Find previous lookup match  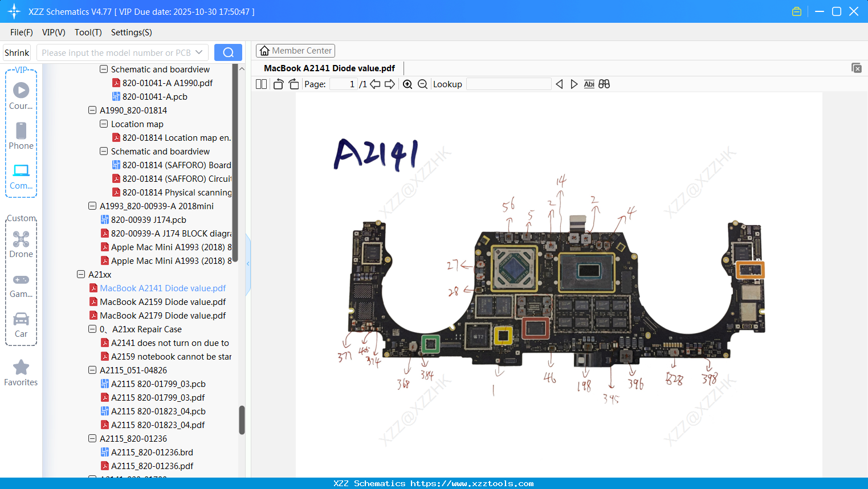[x=559, y=84]
